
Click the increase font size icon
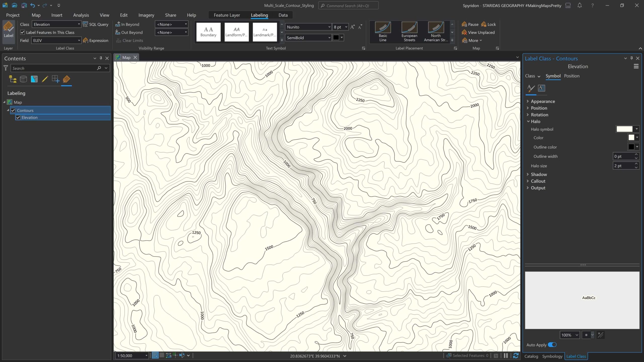point(352,27)
